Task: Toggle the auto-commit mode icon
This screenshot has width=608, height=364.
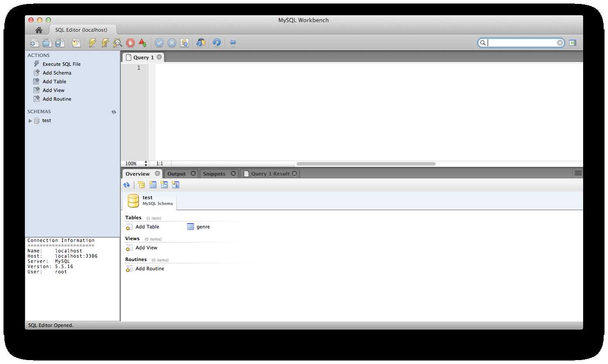Action: 184,43
